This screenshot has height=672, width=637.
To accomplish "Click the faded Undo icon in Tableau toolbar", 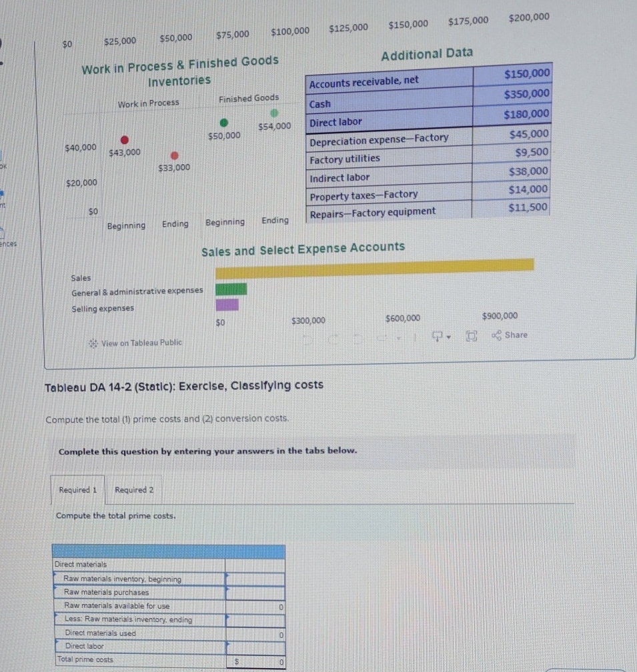I will pos(308,340).
